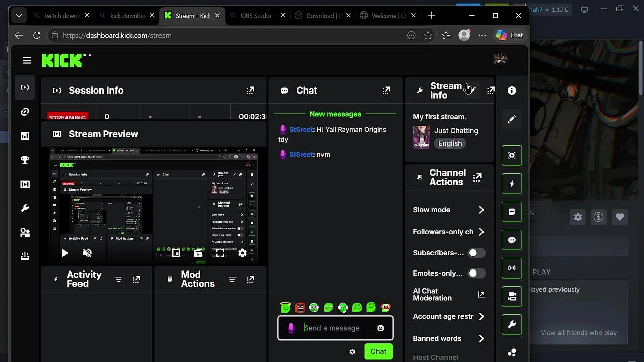The width and height of the screenshot is (644, 362).
Task: Pop out the Chat panel
Action: [386, 90]
